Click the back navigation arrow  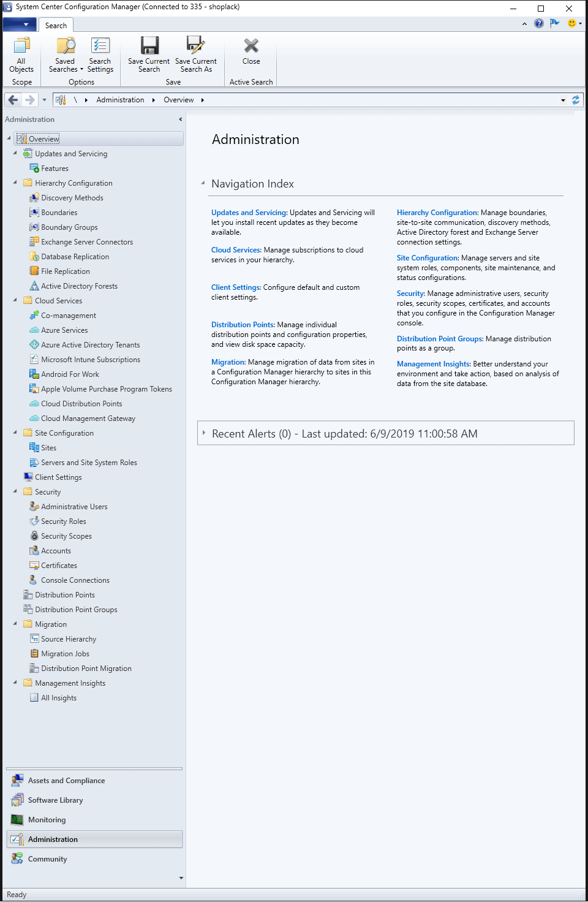point(13,100)
